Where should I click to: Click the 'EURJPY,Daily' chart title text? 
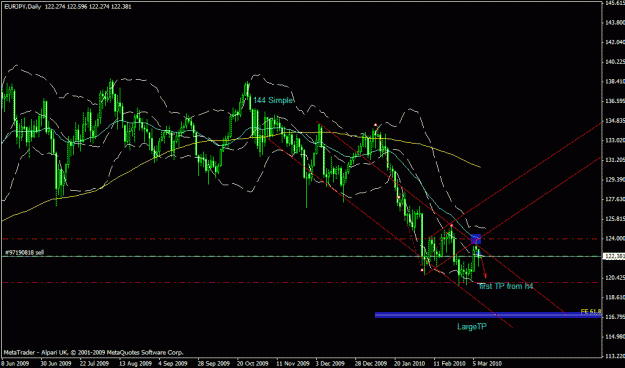pos(22,6)
